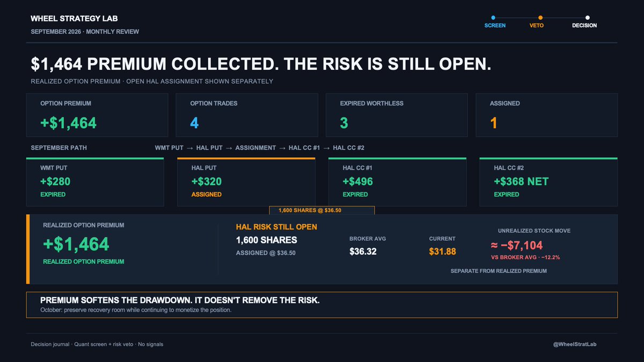Click the 'VS BROKER AVG · −12.2%' line
Image resolution: width=644 pixels, height=362 pixels.
click(526, 257)
